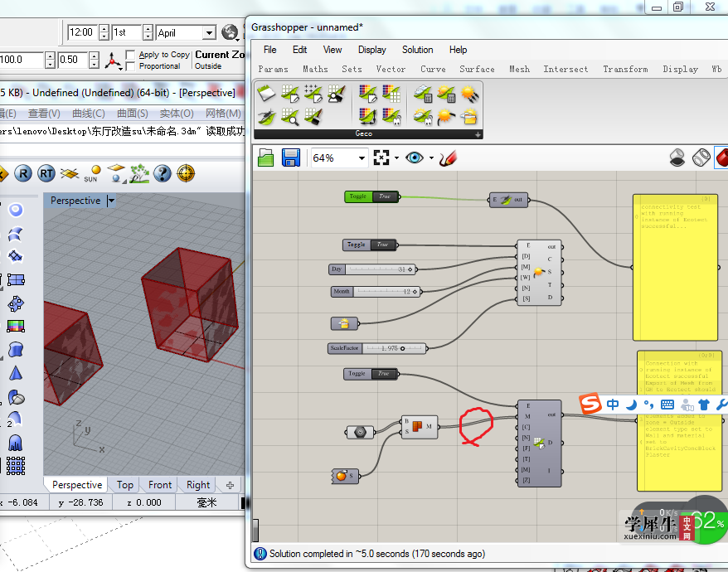Click the RT icon in Rhino toolbar
The height and width of the screenshot is (572, 728).
[46, 173]
